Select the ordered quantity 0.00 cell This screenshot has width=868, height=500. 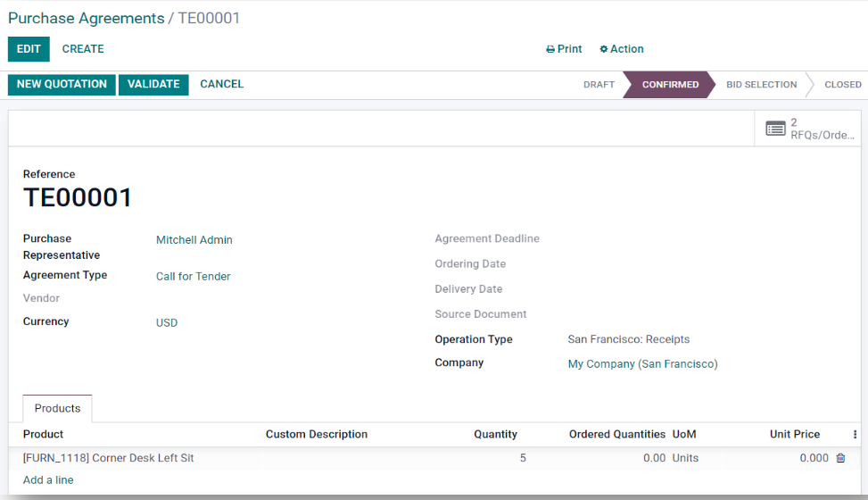(x=654, y=458)
